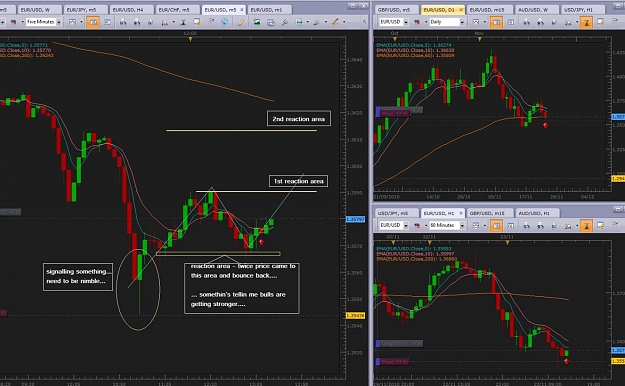This screenshot has width=625, height=386.
Task: Click first zoom icon in left toolbar
Action: tap(123, 22)
